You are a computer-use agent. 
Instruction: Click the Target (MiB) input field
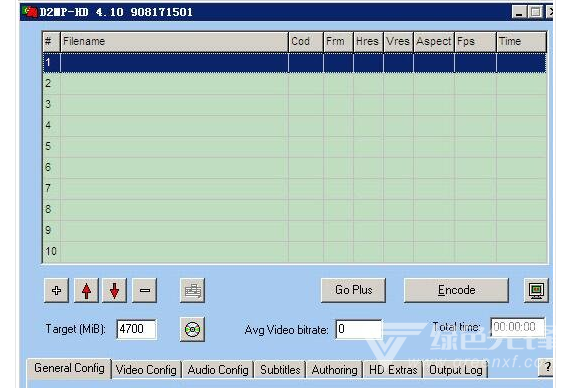tap(136, 329)
